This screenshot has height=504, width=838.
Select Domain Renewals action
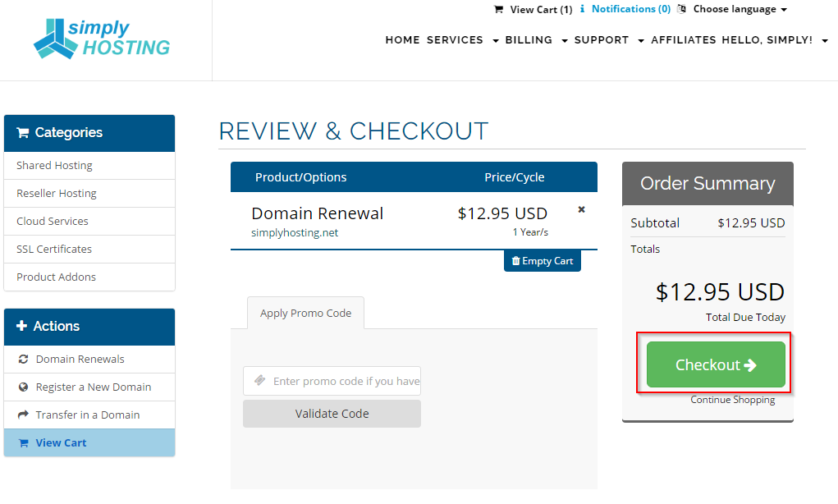pos(89,360)
